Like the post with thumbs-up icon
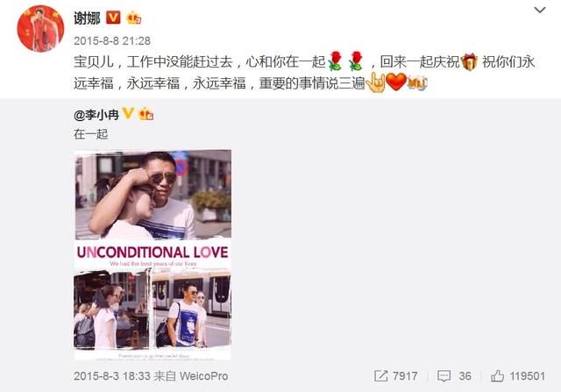This screenshot has height=392, width=561. (497, 376)
